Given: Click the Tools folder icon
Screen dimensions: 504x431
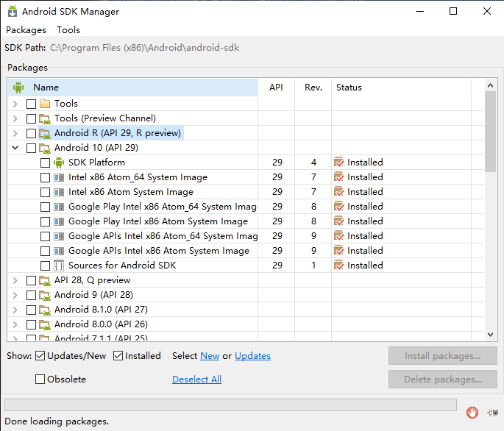Looking at the screenshot, I should pyautogui.click(x=45, y=104).
